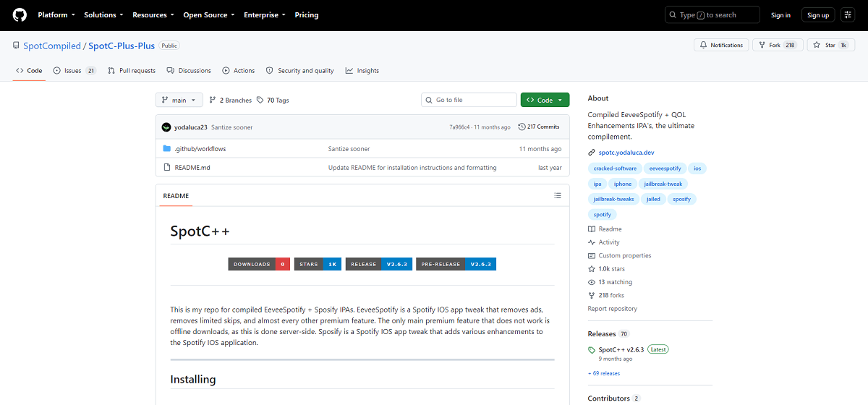Select the cracked-software topic tag
868x405 pixels.
pyautogui.click(x=615, y=168)
